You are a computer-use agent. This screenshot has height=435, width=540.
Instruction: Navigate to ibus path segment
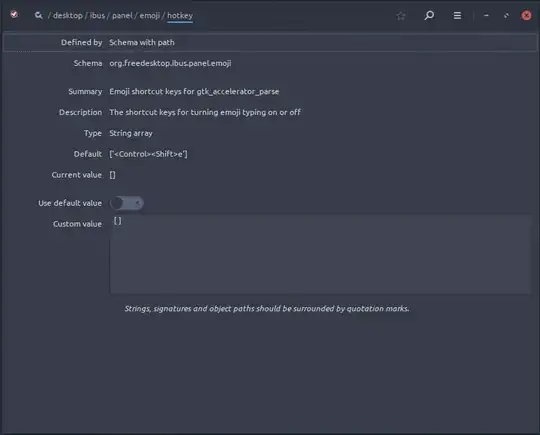click(x=97, y=15)
